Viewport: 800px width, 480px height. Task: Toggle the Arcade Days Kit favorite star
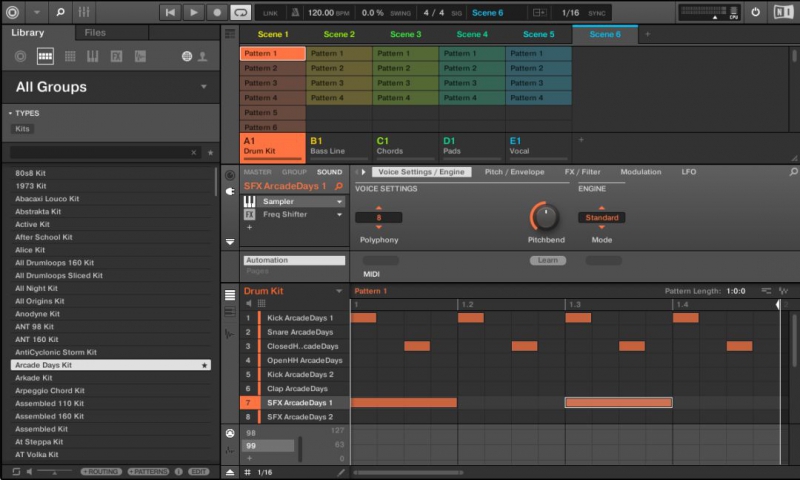coord(204,365)
